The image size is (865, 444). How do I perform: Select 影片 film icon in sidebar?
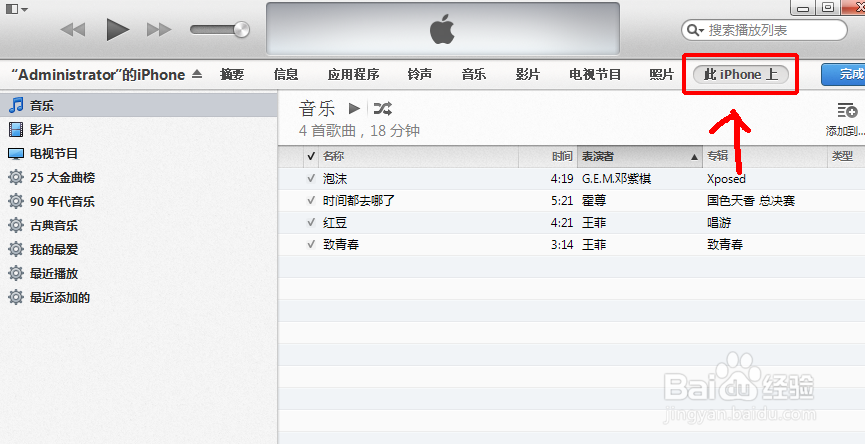click(15, 129)
